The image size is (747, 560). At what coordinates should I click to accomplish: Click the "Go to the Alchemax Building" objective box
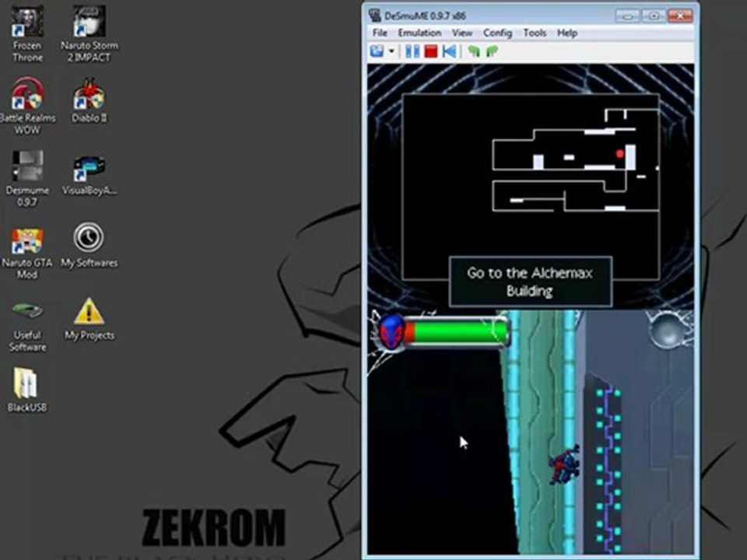pyautogui.click(x=530, y=282)
